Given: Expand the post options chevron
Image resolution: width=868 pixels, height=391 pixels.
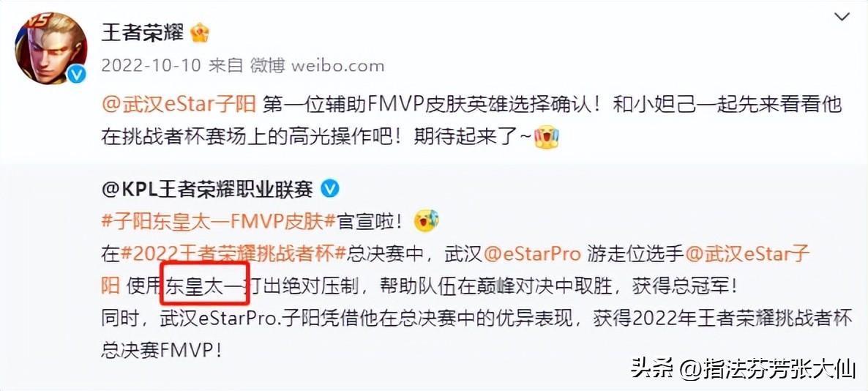Looking at the screenshot, I should (842, 18).
